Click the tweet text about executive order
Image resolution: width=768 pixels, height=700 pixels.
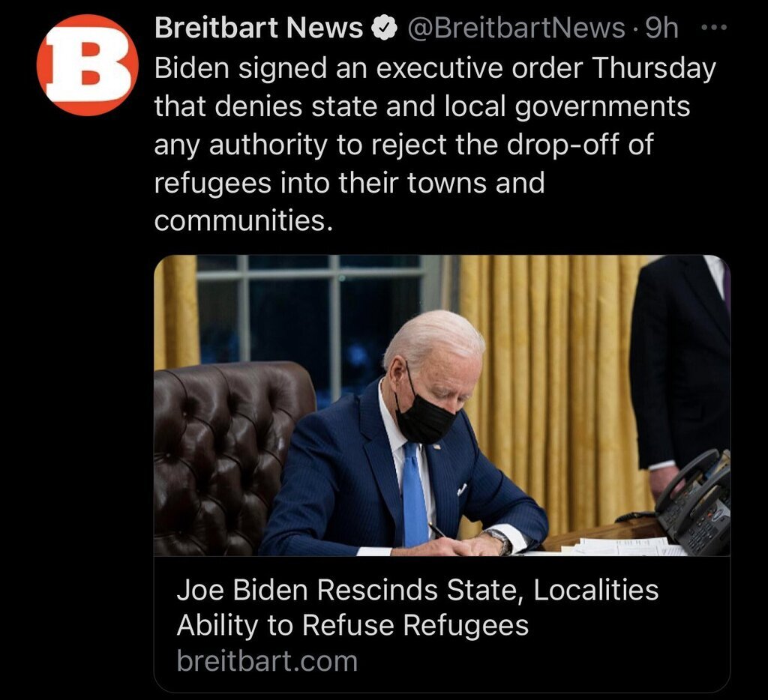tap(435, 145)
